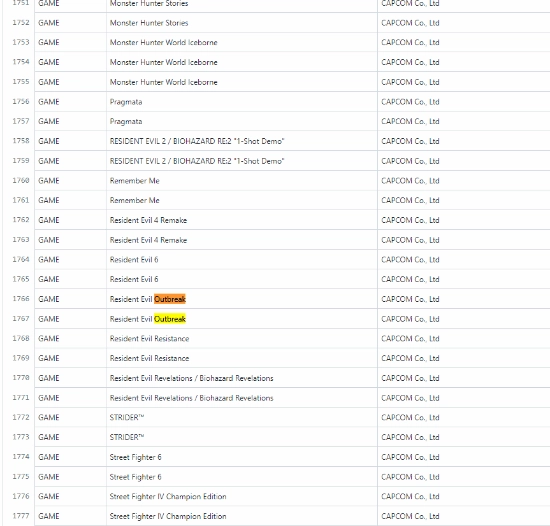Viewport: 550px width, 526px height.
Task: Click row number 1756
Action: 21,102
